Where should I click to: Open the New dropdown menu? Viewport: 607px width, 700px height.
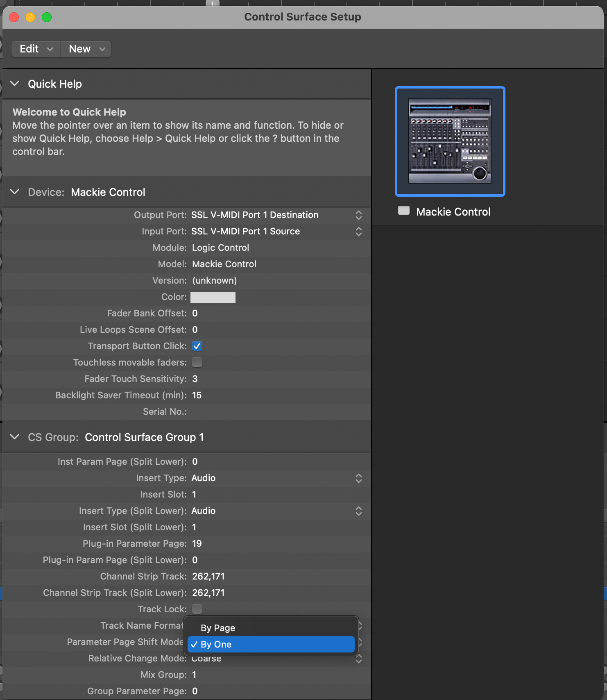(86, 49)
